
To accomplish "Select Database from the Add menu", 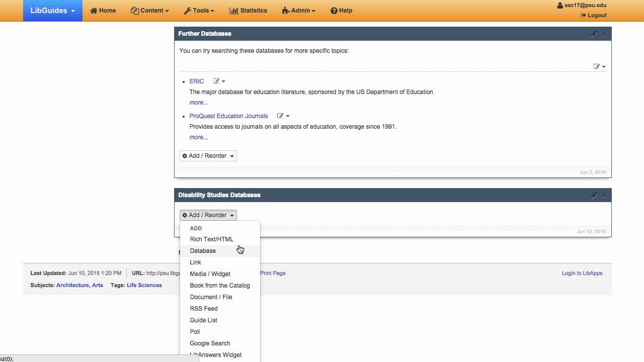I will [x=220, y=251].
